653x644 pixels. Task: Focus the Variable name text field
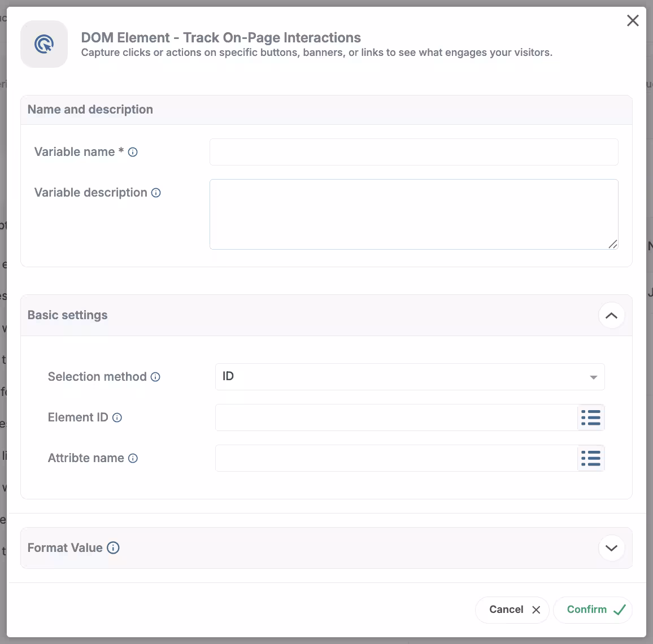[x=413, y=152]
